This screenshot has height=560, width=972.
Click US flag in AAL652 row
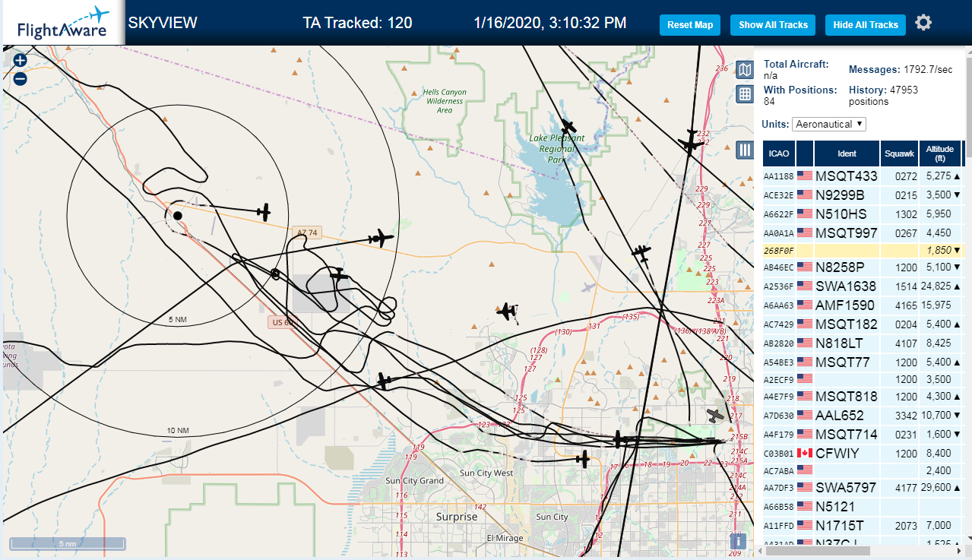pyautogui.click(x=805, y=416)
